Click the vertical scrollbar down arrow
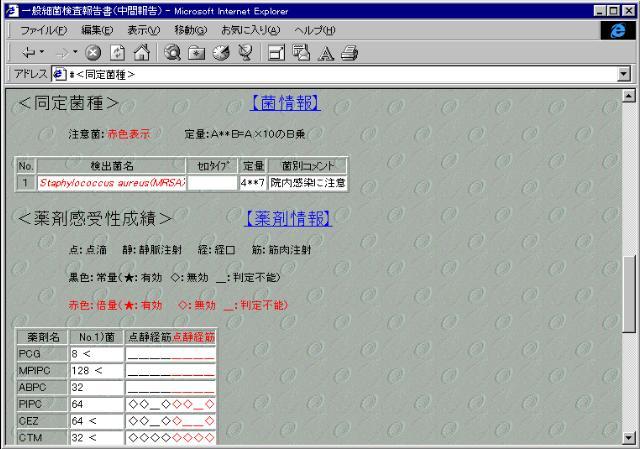The height and width of the screenshot is (449, 640). point(628,437)
